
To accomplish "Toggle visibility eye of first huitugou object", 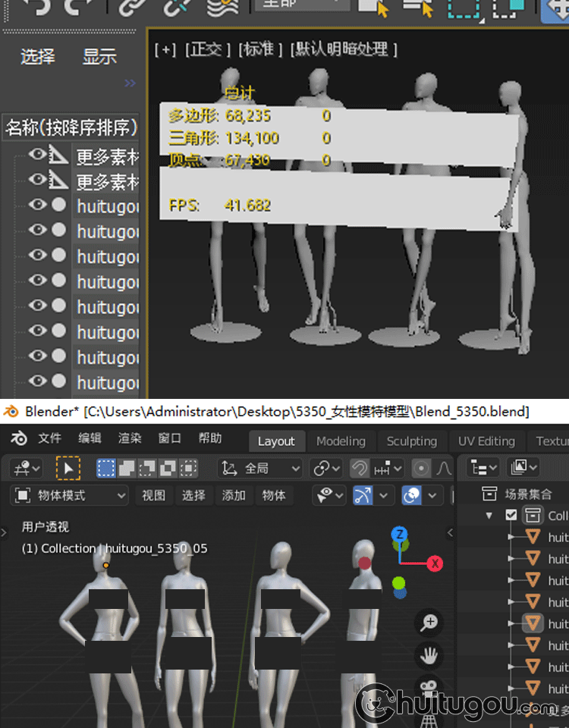I will tap(37, 205).
